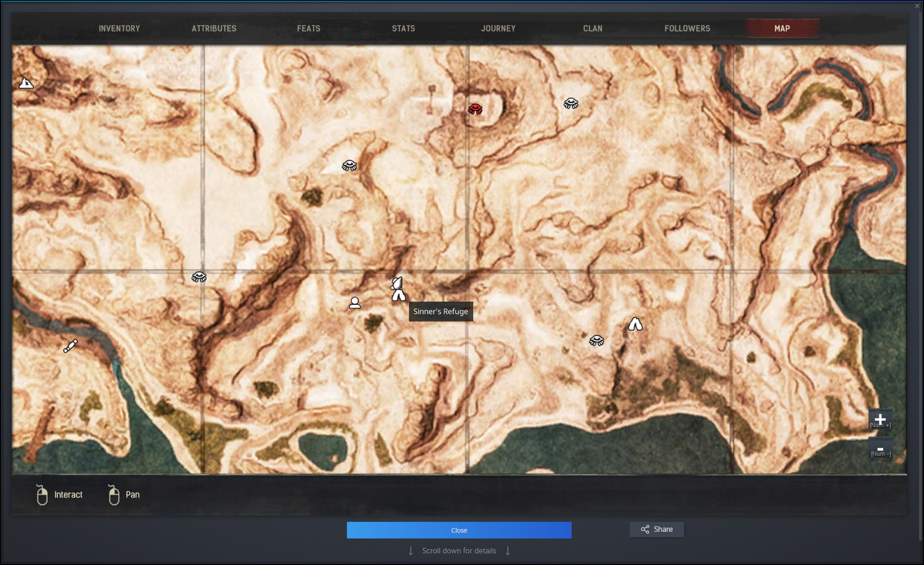
Task: Open the Inventory tab
Action: point(119,28)
